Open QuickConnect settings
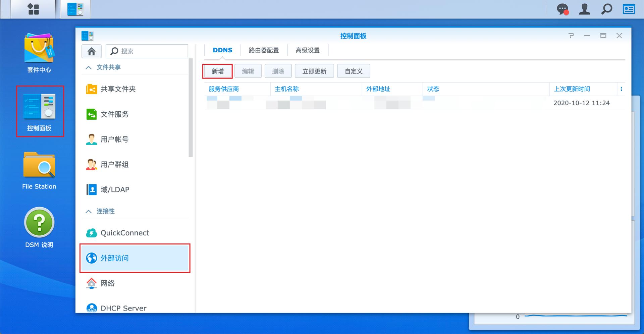The height and width of the screenshot is (334, 644). (x=125, y=233)
